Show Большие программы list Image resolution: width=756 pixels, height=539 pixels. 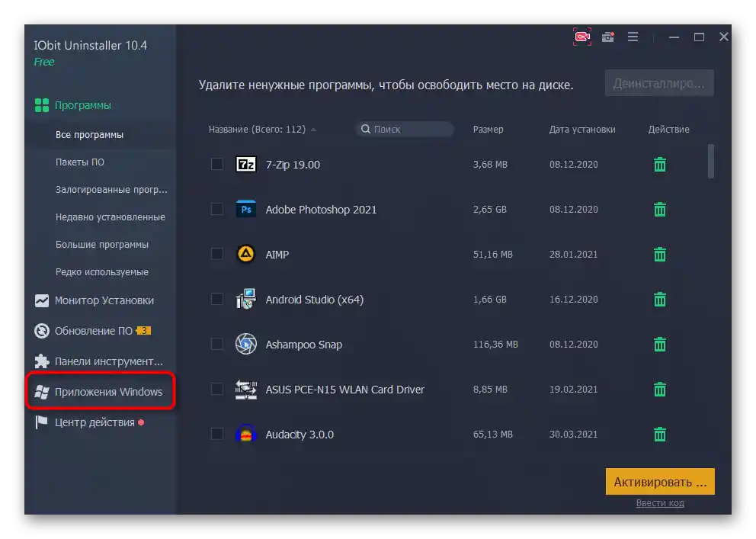(101, 245)
